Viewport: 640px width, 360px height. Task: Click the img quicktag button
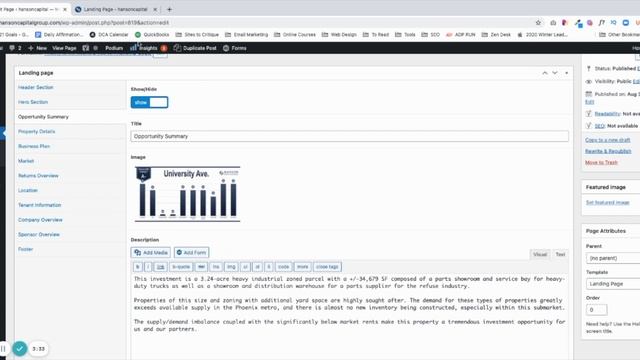pos(231,267)
